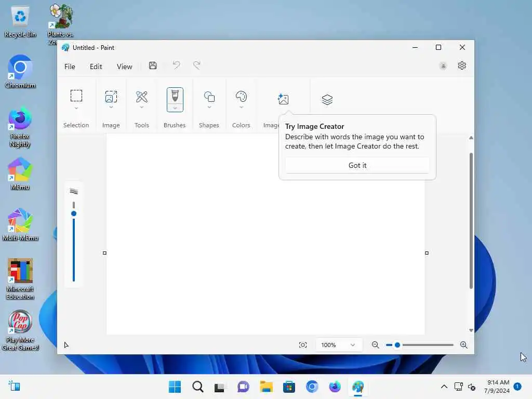
Task: Click the Widgets icon on the taskbar
Action: 14,387
